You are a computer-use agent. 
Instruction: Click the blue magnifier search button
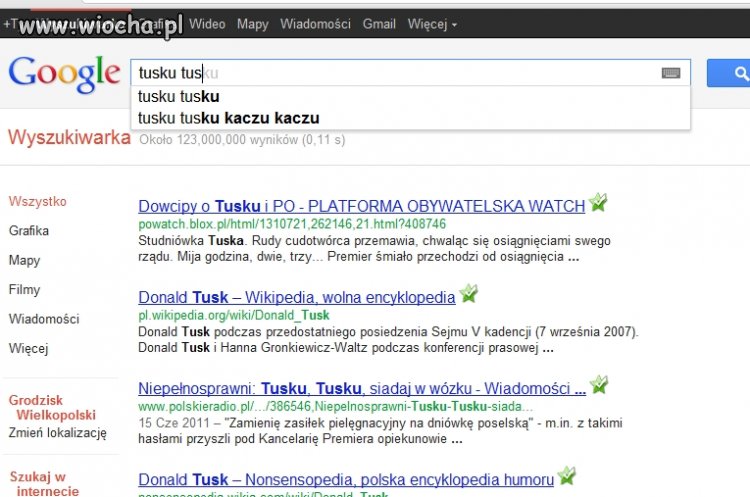728,73
